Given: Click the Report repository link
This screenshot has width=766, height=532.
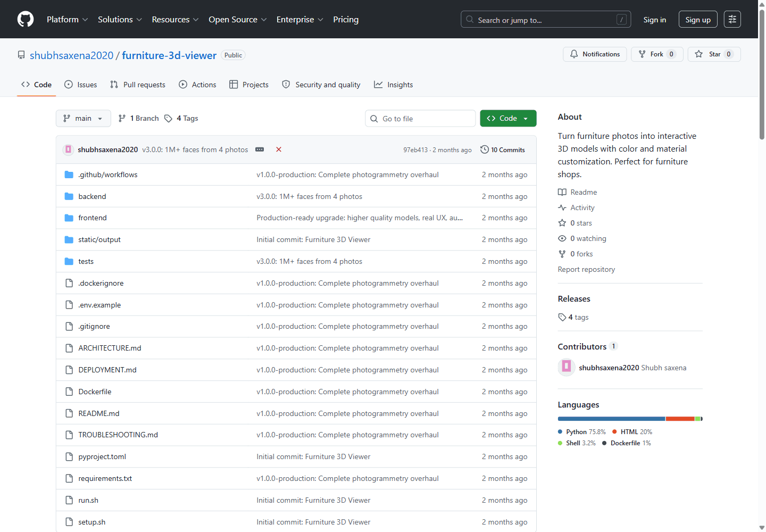Looking at the screenshot, I should pyautogui.click(x=586, y=269).
